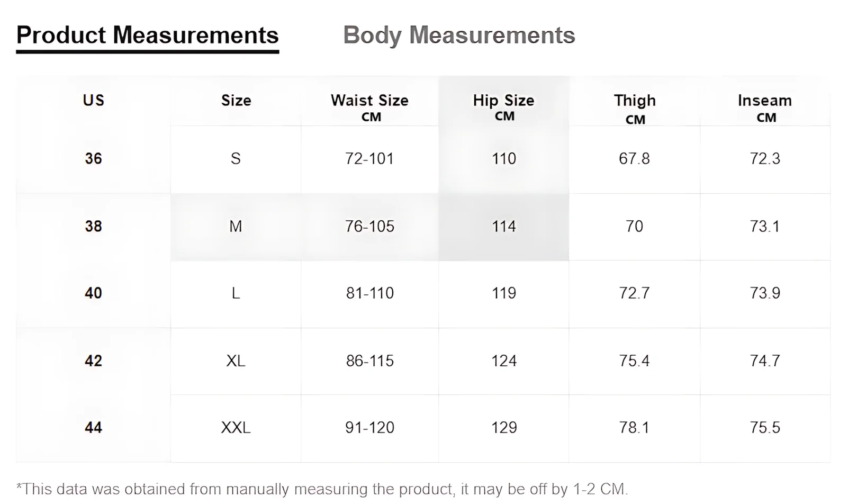Click the 72.7 thigh measurement cell

(634, 293)
